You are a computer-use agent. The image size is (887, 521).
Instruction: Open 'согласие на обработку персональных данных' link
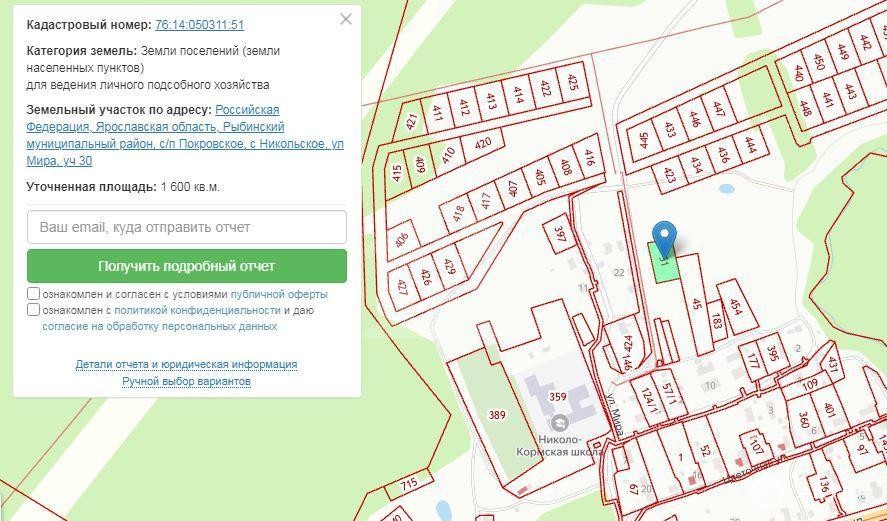(x=160, y=326)
